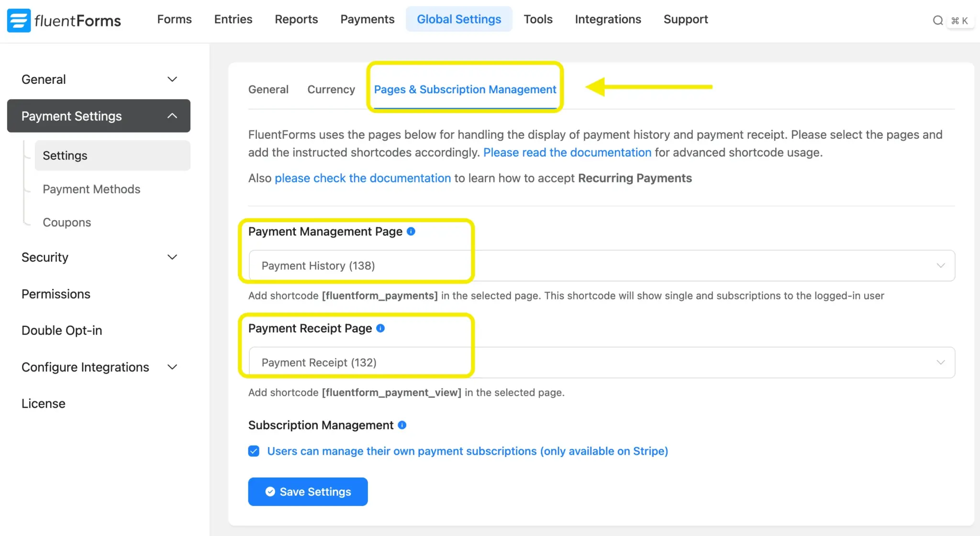
Task: Click the fluentForms brand name text
Action: [x=78, y=21]
